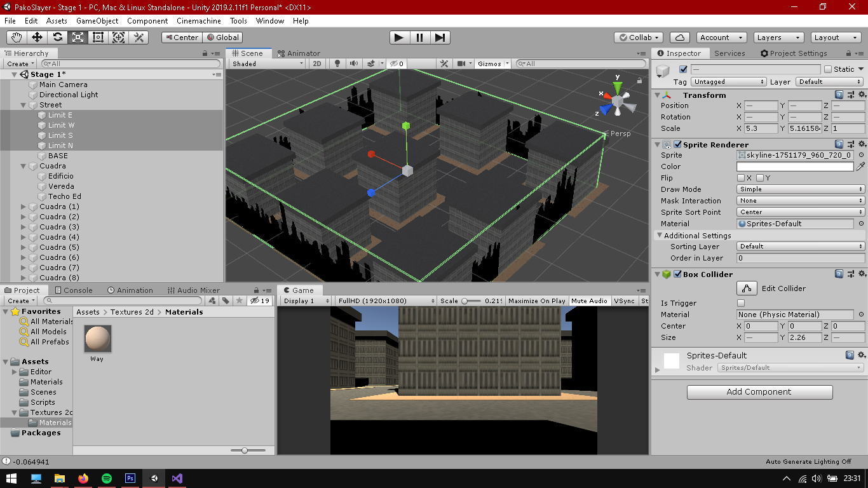Open custom editor tools button

click(x=139, y=37)
